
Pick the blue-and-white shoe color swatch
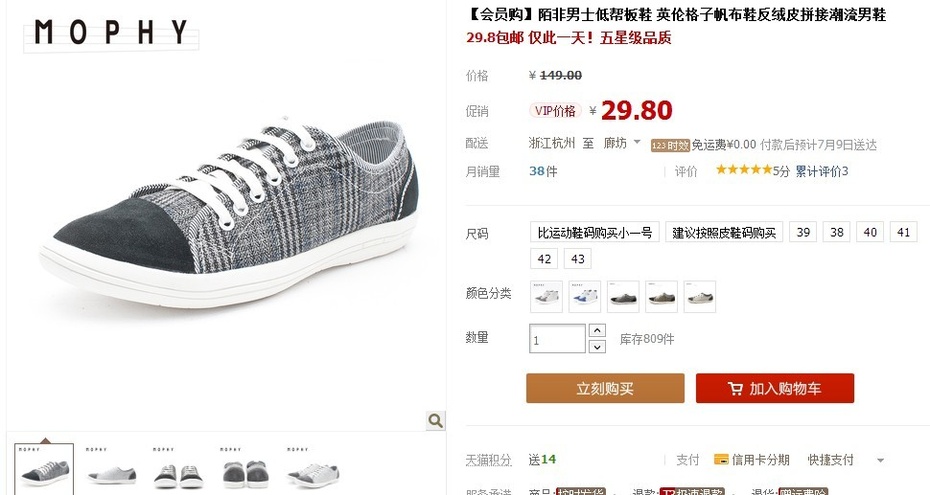584,296
